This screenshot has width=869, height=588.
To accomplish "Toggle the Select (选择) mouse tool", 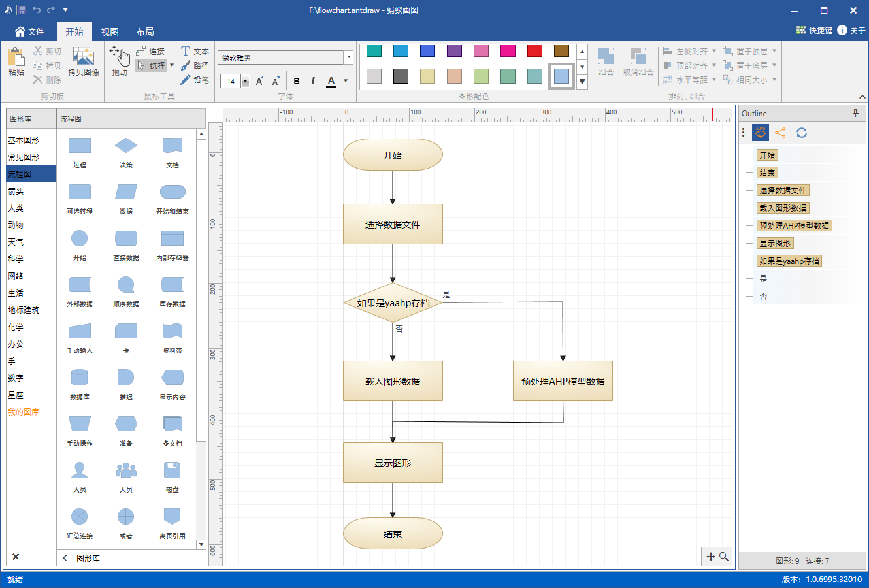I will [x=152, y=65].
